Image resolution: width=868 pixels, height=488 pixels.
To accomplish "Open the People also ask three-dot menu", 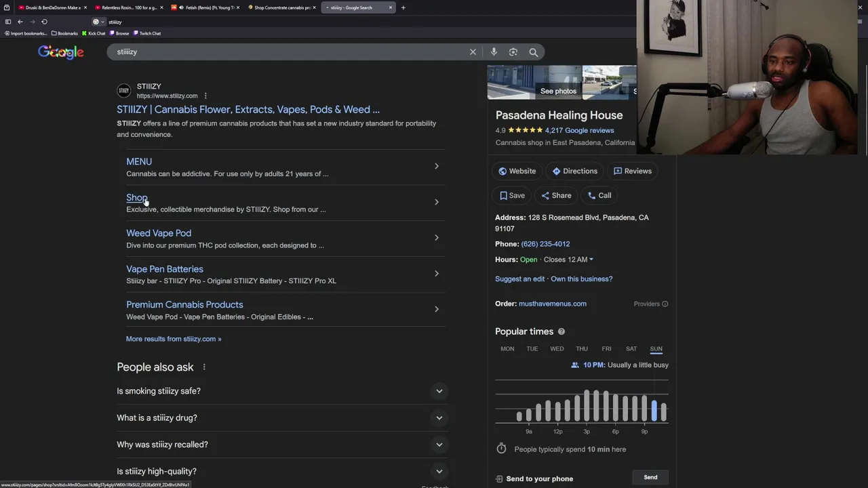I will click(203, 367).
